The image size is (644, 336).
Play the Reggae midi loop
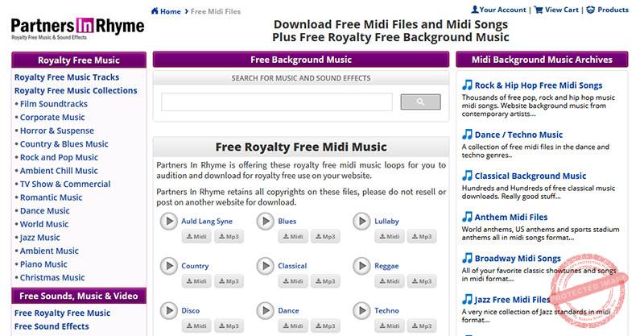point(361,266)
